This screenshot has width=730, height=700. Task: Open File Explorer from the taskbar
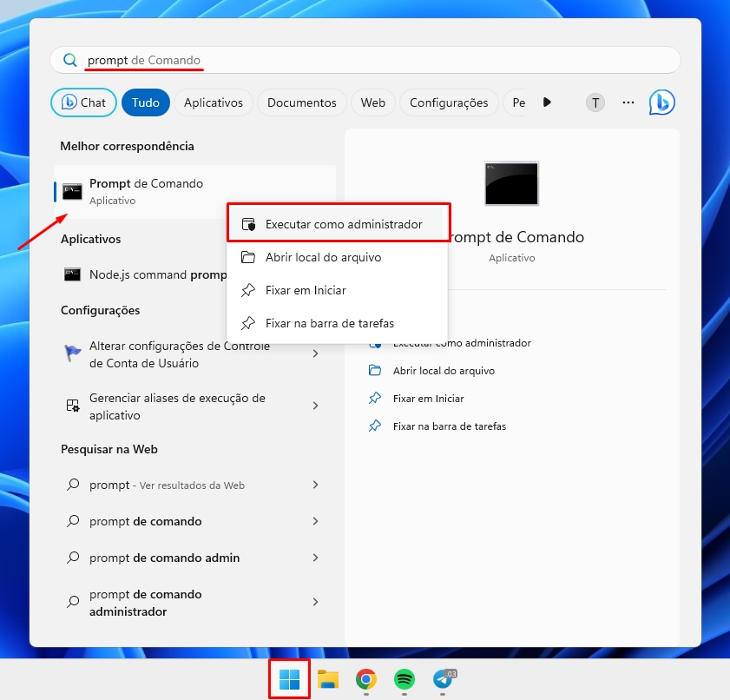pyautogui.click(x=327, y=679)
